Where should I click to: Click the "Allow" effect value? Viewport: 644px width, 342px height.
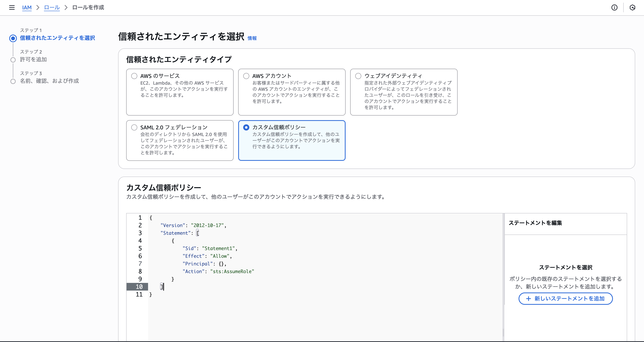[220, 256]
